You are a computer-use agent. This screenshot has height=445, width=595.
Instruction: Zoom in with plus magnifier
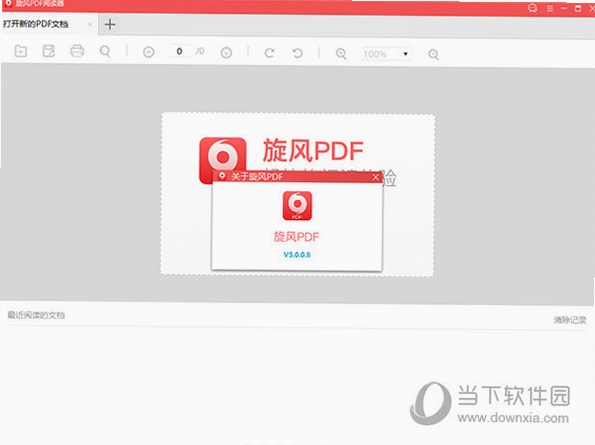[341, 54]
